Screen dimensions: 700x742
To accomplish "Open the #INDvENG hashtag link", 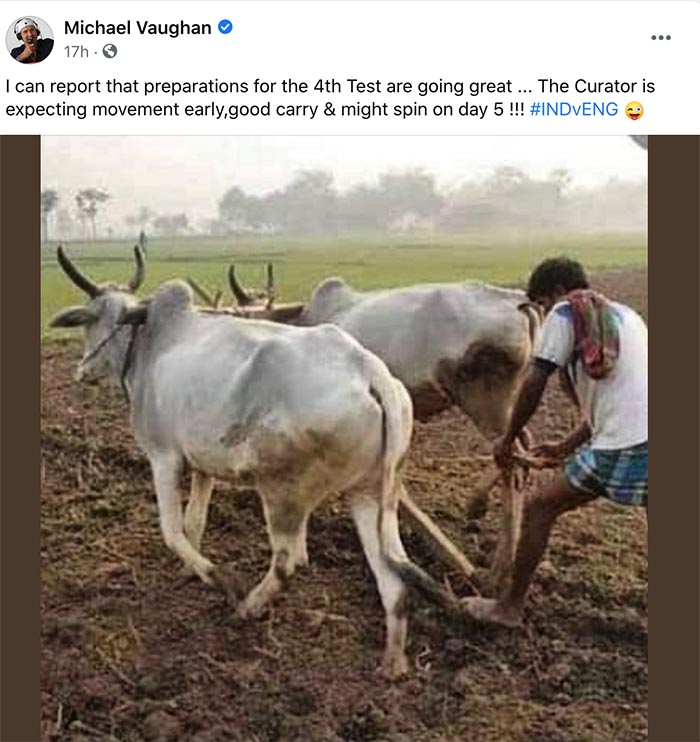I will pyautogui.click(x=574, y=110).
